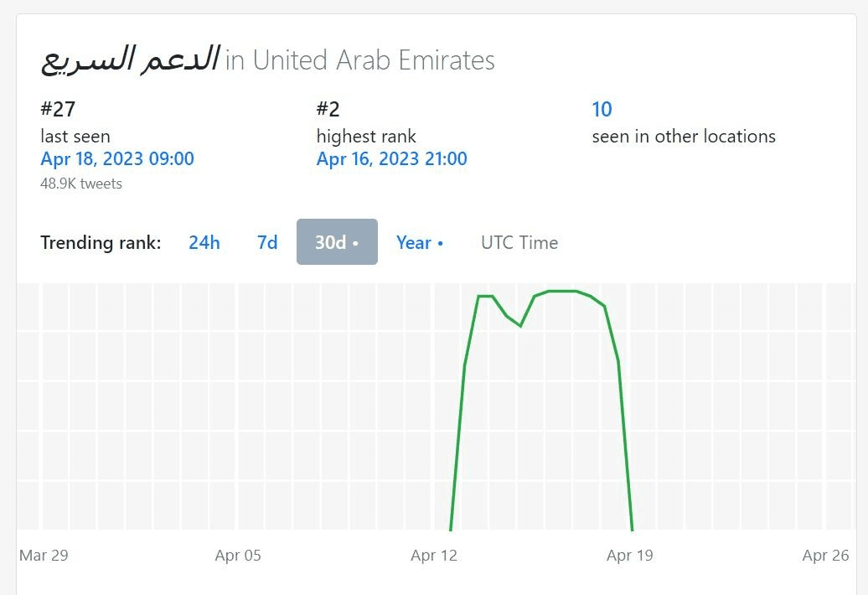This screenshot has height=595, width=868.
Task: Toggle the UTC Time setting
Action: tap(519, 242)
